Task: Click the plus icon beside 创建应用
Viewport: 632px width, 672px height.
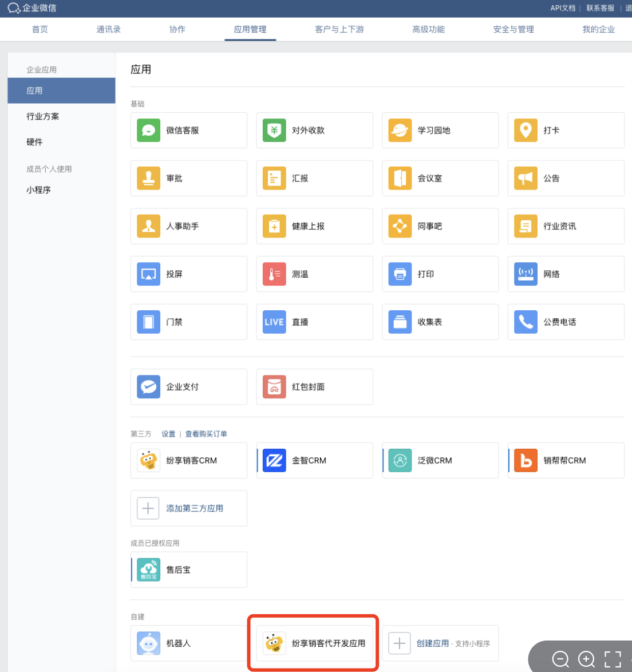Action: click(x=400, y=644)
